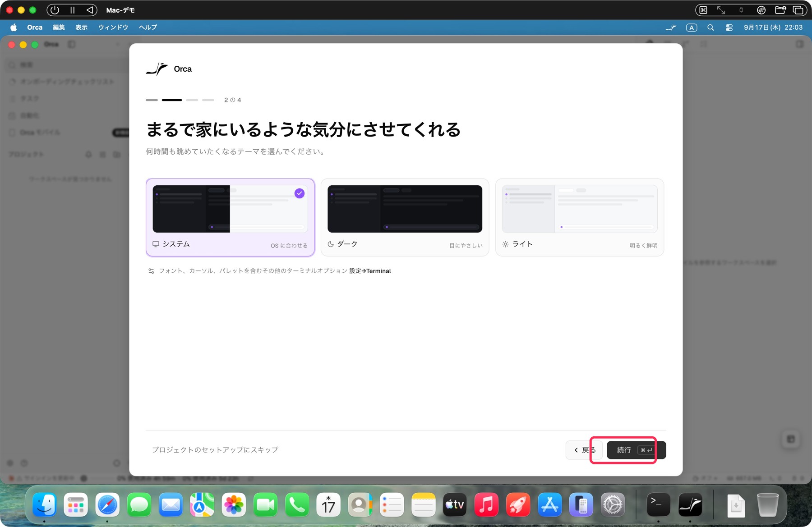The image size is (812, 527).
Task: Open Finder from the Dock
Action: (44, 504)
